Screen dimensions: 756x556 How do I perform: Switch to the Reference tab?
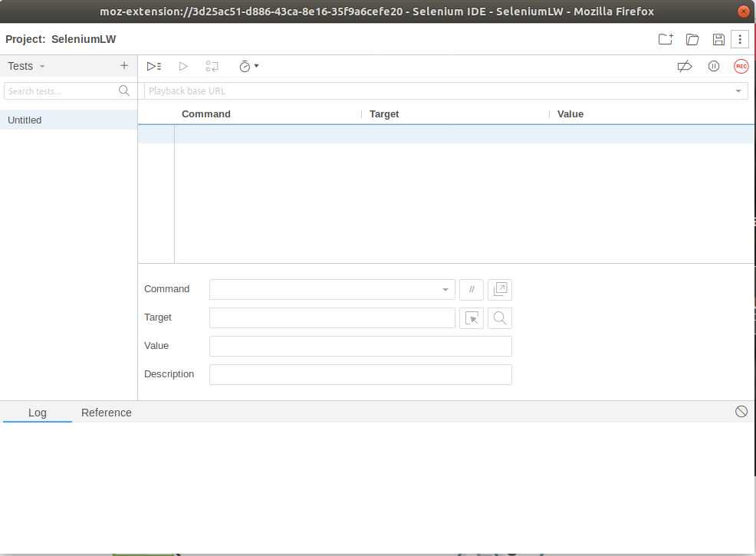coord(107,413)
